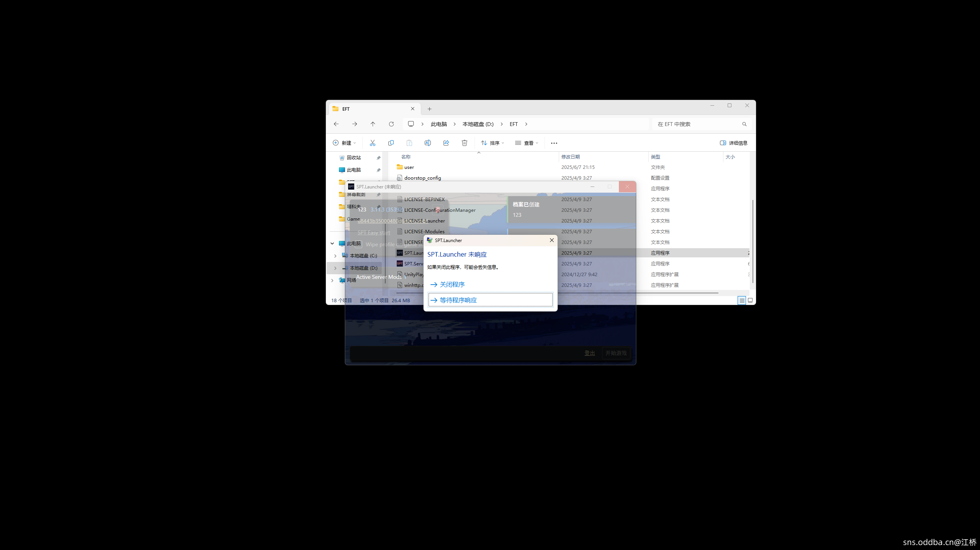The height and width of the screenshot is (550, 980).
Task: Switch to the large thumbnails view icon
Action: [750, 300]
